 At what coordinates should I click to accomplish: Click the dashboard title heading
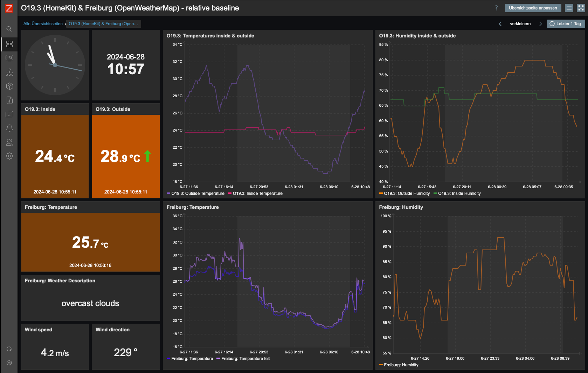(x=130, y=8)
